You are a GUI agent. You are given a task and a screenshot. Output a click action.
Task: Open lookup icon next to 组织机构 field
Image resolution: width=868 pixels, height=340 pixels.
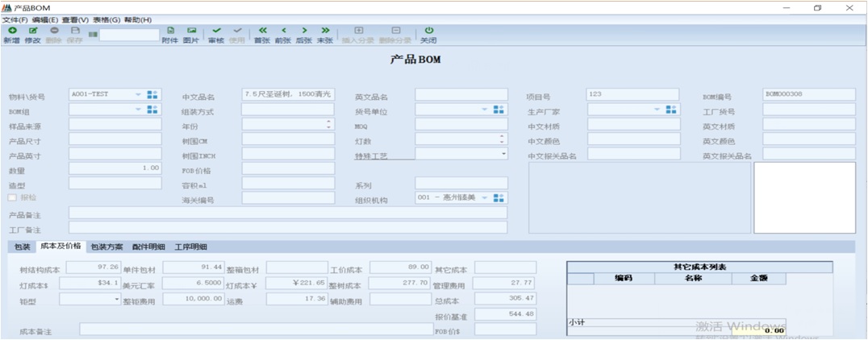pyautogui.click(x=499, y=198)
